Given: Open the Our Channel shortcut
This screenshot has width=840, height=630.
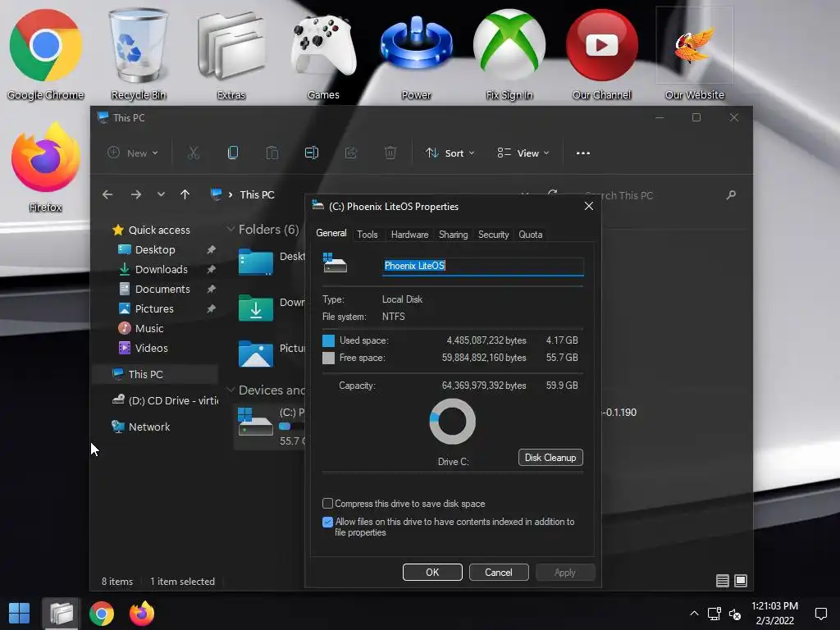Looking at the screenshot, I should pyautogui.click(x=601, y=53).
